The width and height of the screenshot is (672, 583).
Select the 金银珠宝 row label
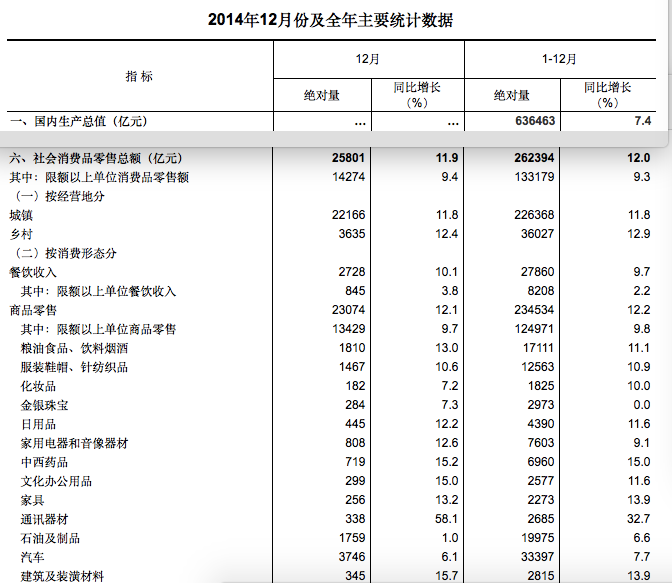(45, 405)
